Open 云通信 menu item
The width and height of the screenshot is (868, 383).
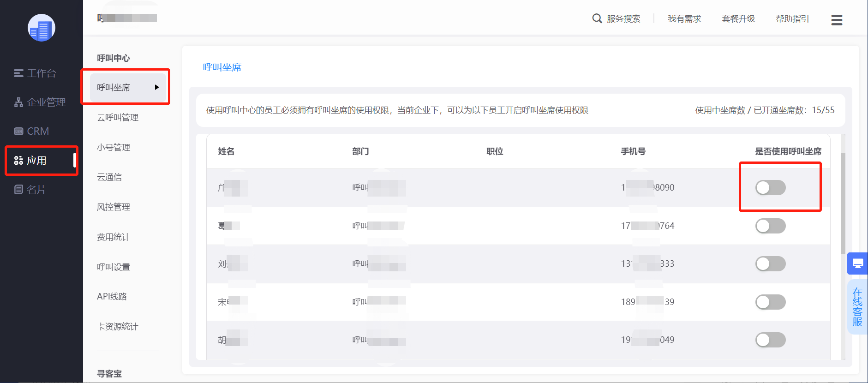(109, 177)
